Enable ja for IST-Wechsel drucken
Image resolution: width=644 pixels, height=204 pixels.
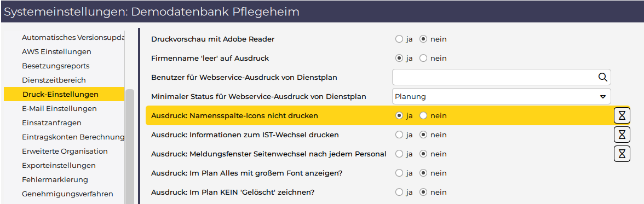pyautogui.click(x=399, y=135)
